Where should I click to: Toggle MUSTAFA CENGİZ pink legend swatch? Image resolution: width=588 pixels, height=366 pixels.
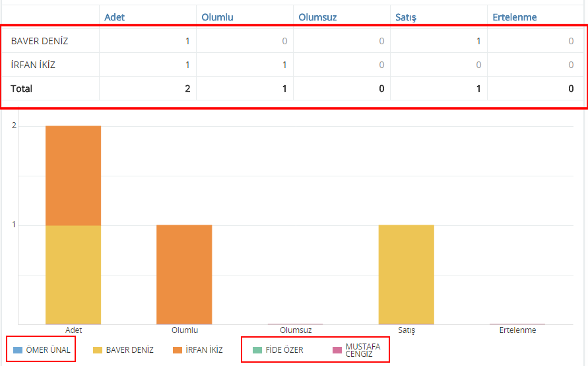[337, 350]
